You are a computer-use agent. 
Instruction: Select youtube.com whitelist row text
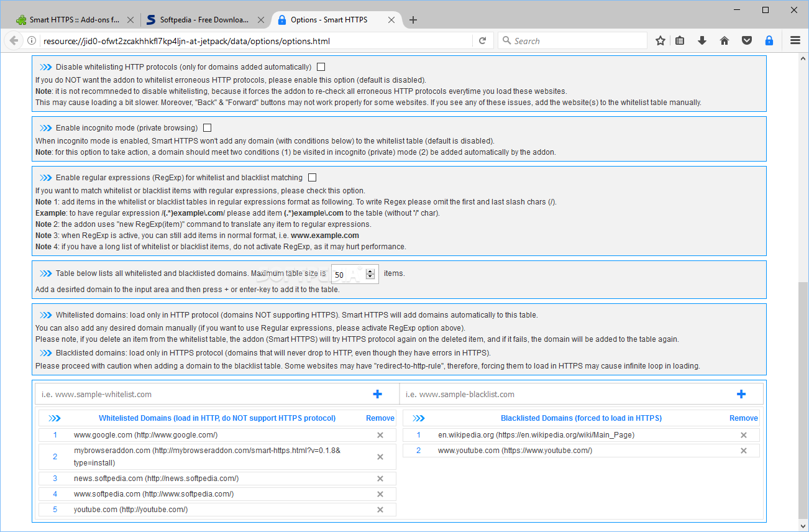point(130,510)
